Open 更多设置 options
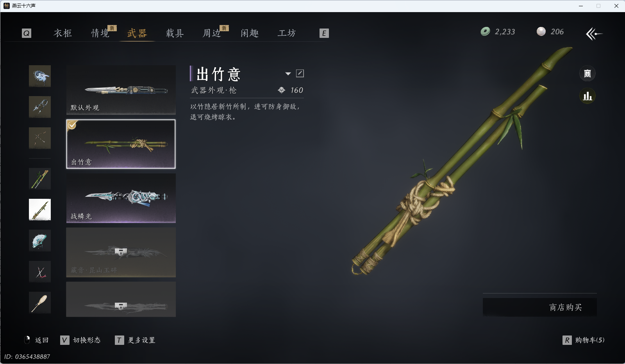Image resolution: width=625 pixels, height=364 pixels. pos(135,340)
